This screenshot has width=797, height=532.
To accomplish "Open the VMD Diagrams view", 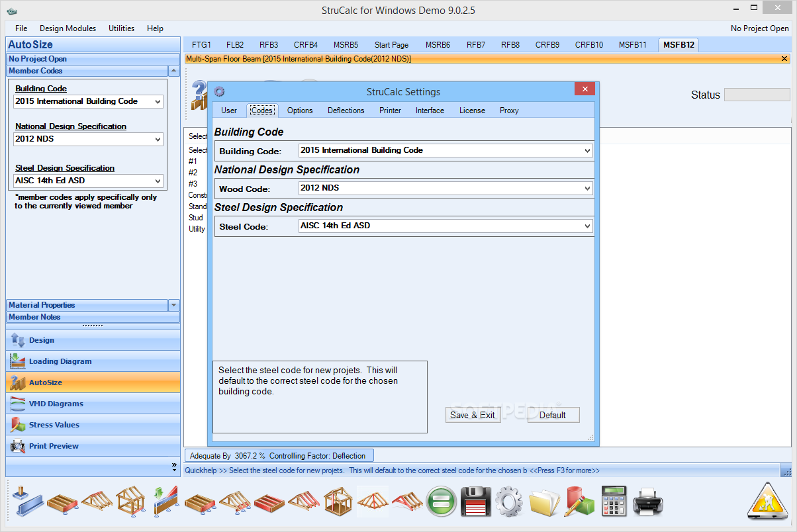I will [93, 404].
